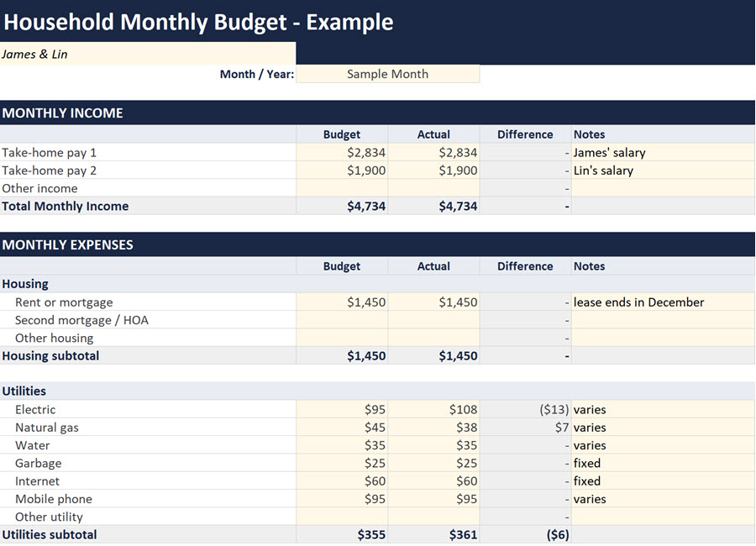Click Natural gas budget cell $45
The height and width of the screenshot is (546, 756).
tap(342, 428)
